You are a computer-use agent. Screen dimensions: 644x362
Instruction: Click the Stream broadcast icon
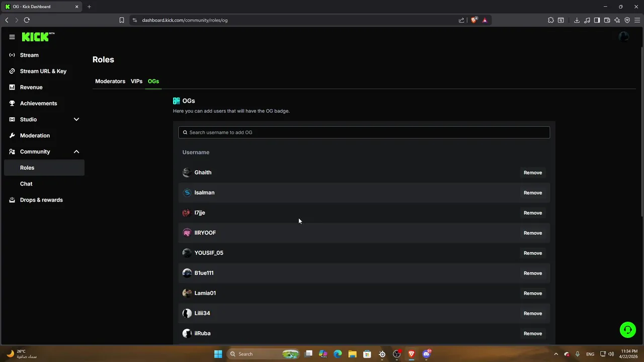[12, 55]
